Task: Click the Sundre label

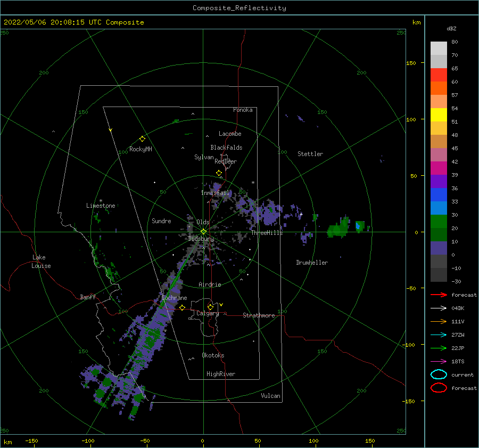Action: click(x=161, y=221)
